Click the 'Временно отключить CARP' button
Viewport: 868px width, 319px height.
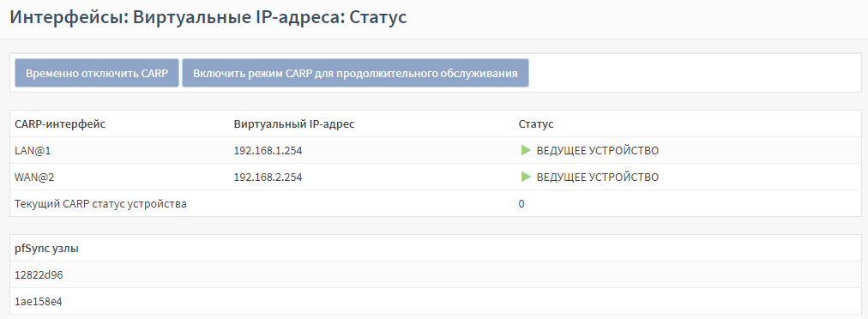[x=97, y=73]
